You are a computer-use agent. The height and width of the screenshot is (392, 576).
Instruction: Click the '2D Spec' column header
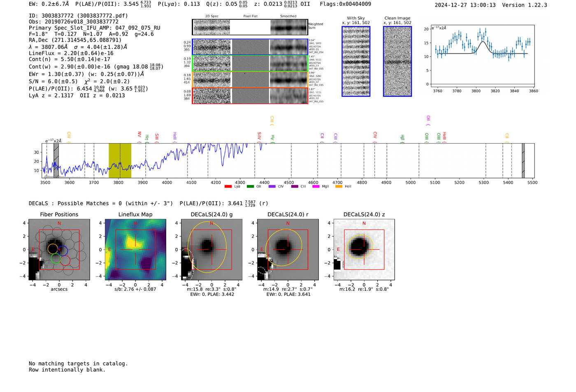(x=212, y=16)
